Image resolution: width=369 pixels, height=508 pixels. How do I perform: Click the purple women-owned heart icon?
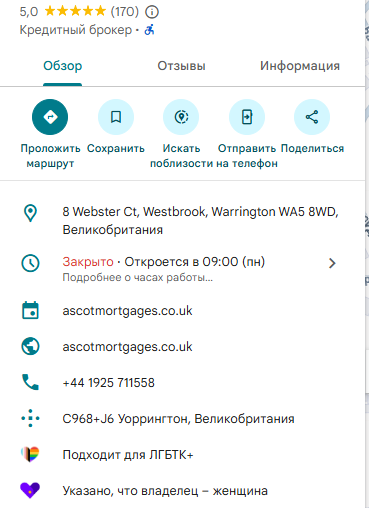pos(30,490)
